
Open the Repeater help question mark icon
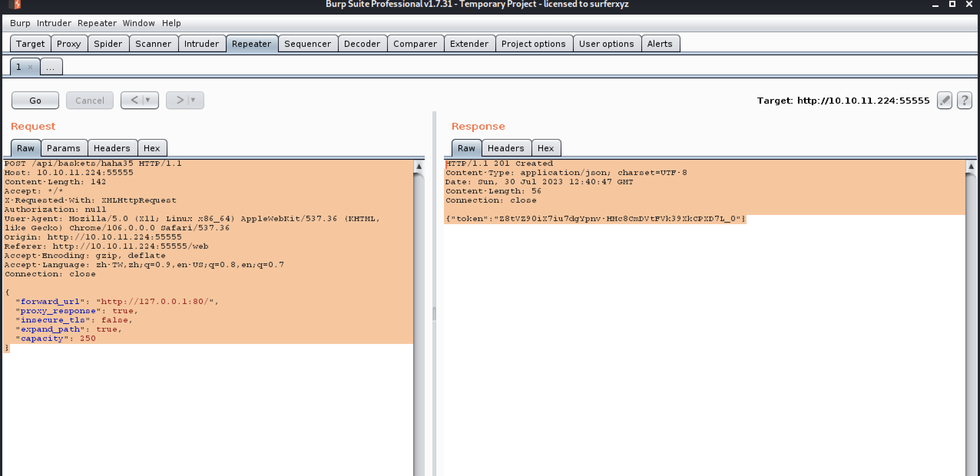point(964,101)
